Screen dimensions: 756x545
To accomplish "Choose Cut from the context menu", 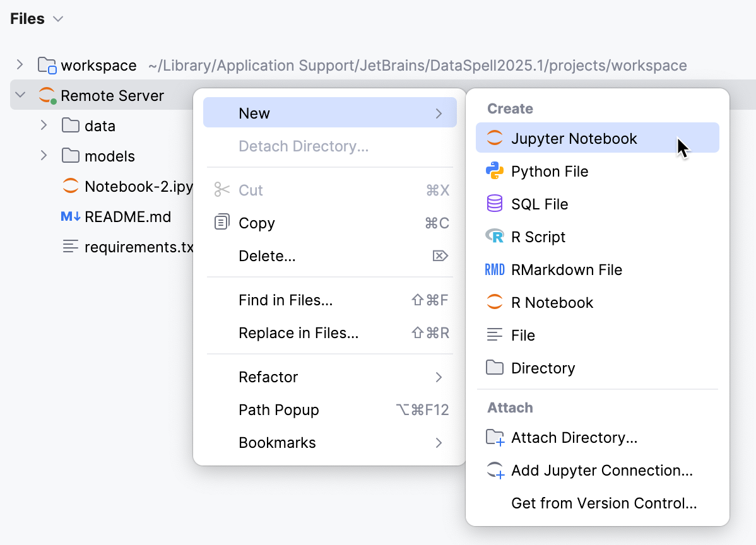I will (330, 190).
